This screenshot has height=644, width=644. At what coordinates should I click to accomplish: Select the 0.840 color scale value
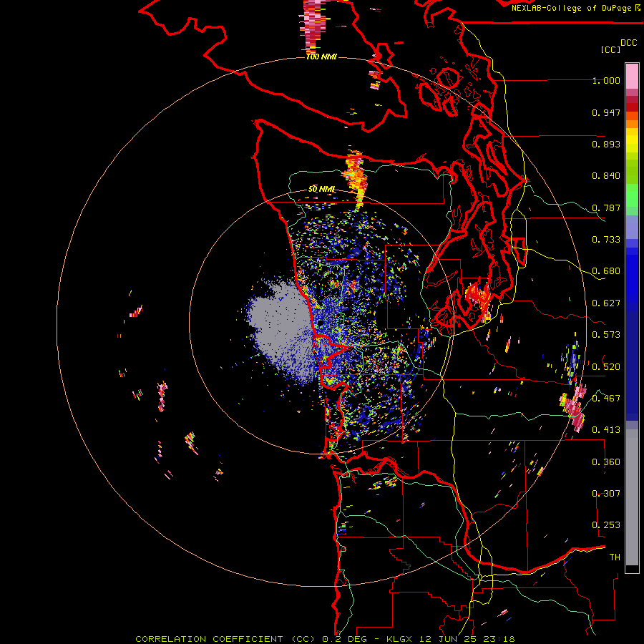(606, 176)
